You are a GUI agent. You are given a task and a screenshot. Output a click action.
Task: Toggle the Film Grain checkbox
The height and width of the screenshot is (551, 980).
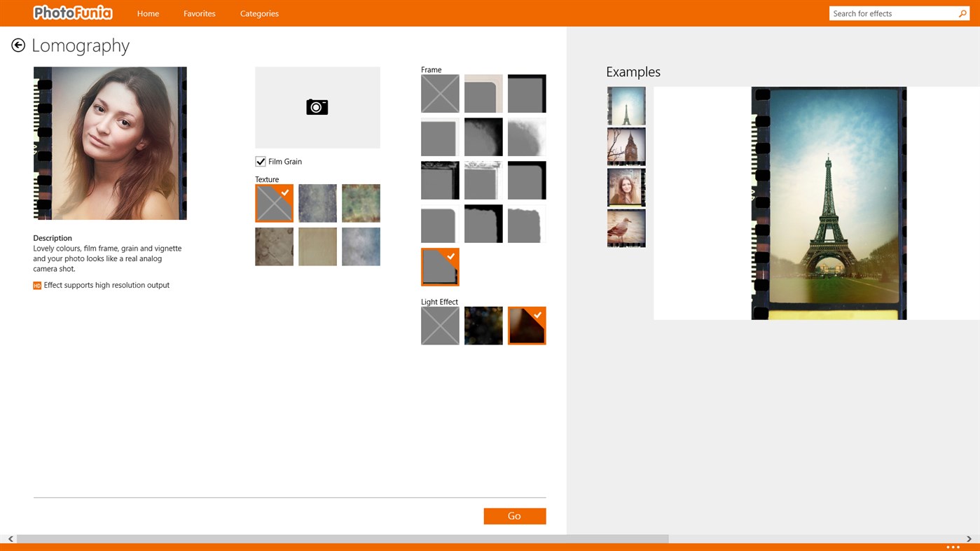click(x=261, y=162)
